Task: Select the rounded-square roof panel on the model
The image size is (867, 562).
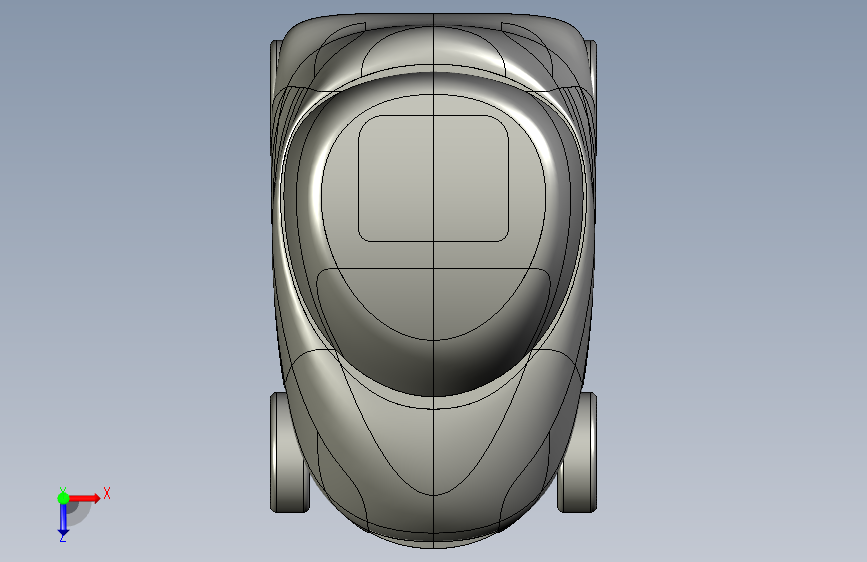Action: 434,179
